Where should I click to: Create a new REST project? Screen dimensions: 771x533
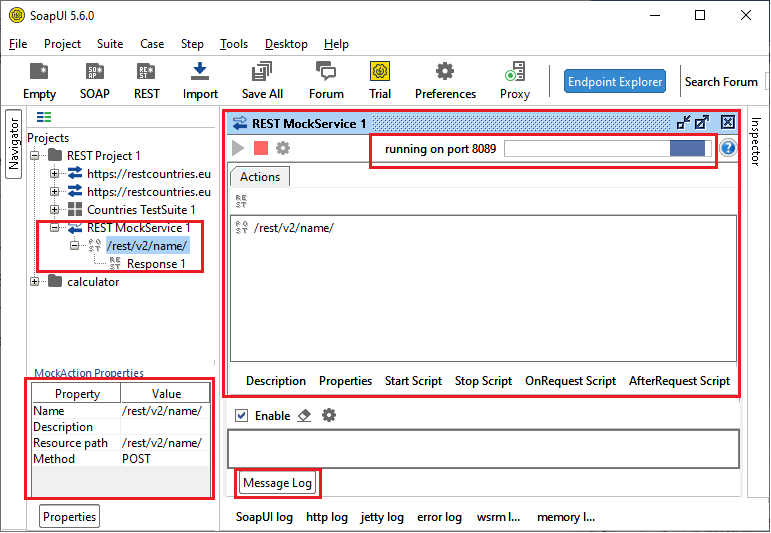(x=147, y=81)
